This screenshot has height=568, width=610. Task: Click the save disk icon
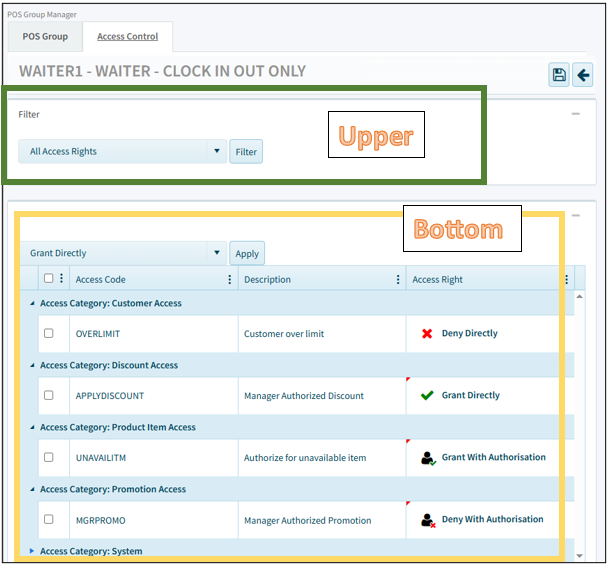pyautogui.click(x=559, y=75)
